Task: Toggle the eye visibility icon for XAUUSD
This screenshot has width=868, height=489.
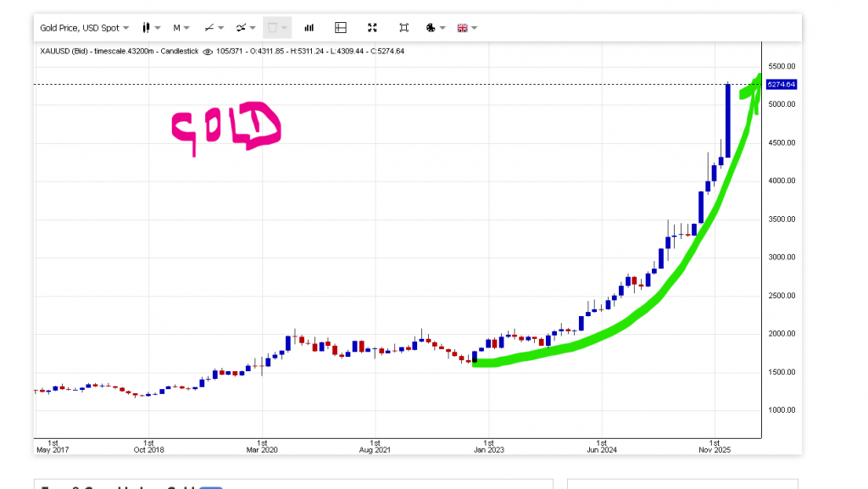Action: pyautogui.click(x=208, y=52)
